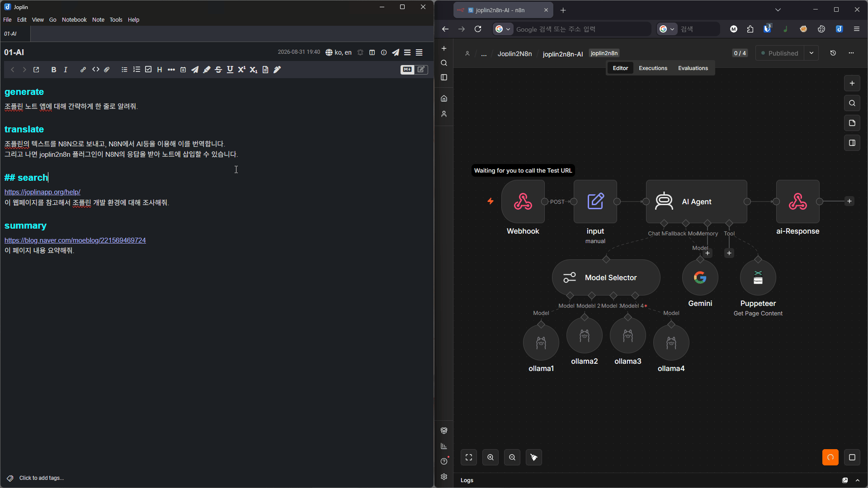Open the Go menu in Joplin
The height and width of the screenshot is (488, 868).
tap(53, 20)
